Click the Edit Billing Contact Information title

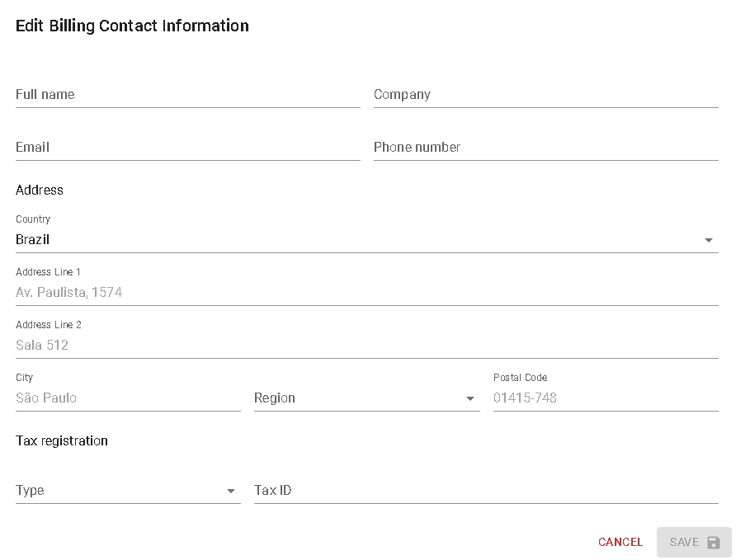click(x=132, y=26)
